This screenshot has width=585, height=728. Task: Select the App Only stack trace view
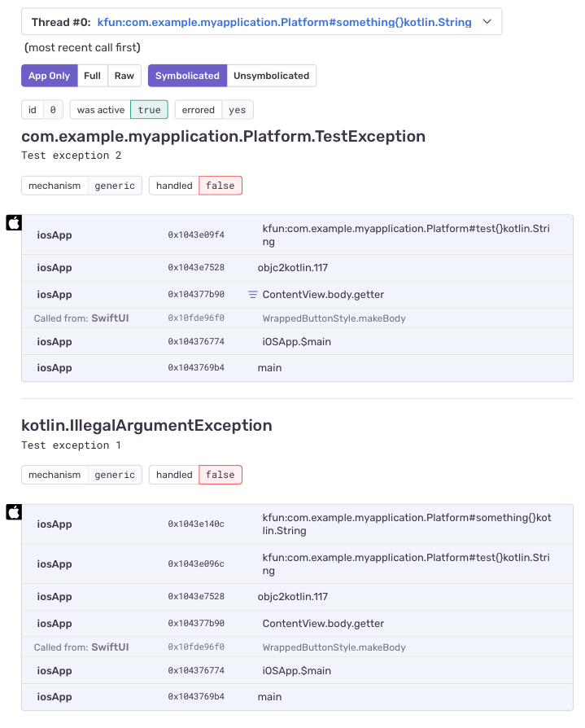point(49,76)
